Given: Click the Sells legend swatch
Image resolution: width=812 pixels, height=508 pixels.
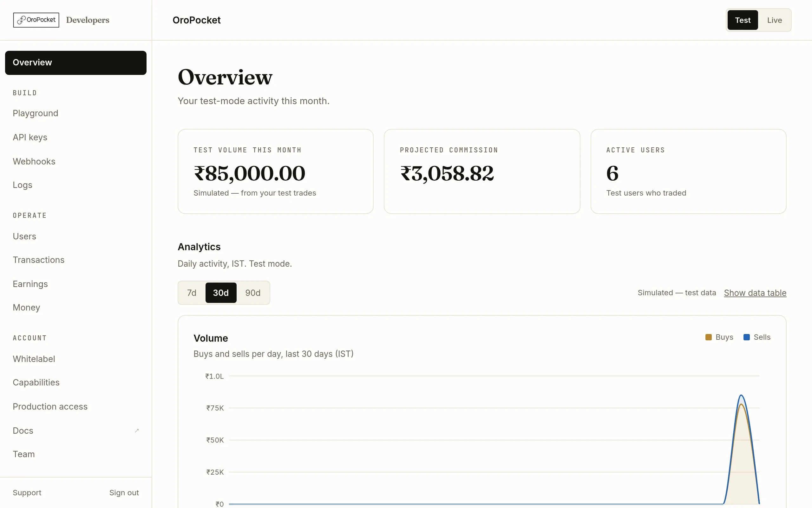Looking at the screenshot, I should point(747,337).
